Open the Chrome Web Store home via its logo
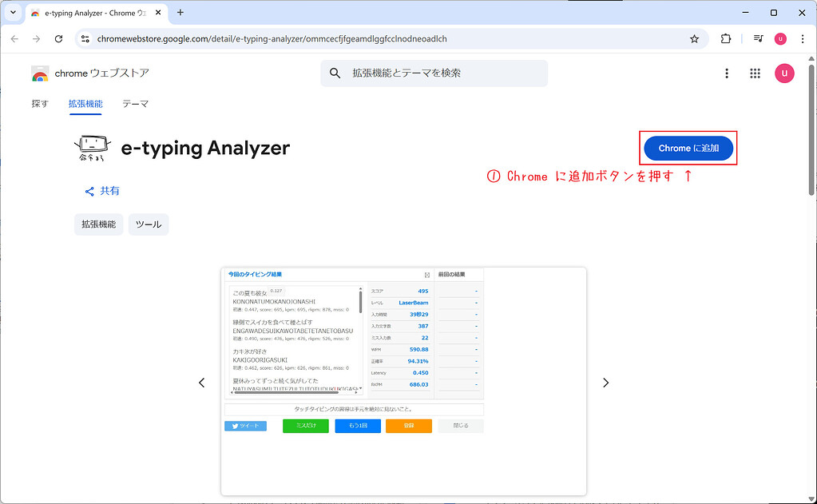 40,73
